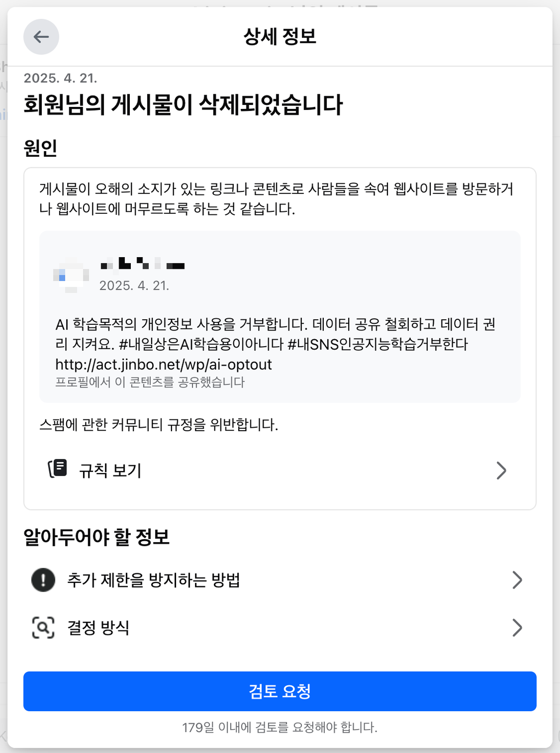This screenshot has height=753, width=560.
Task: Expand the 결정 방식 chevron arrow
Action: 517,627
